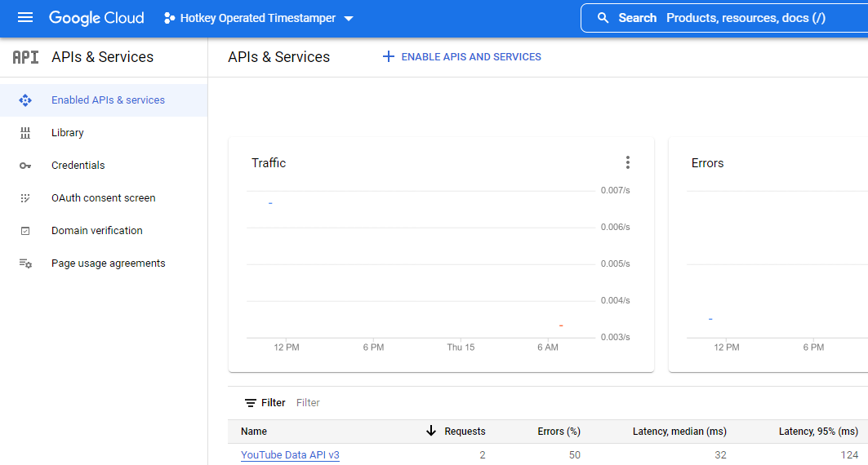Click the Credentials key icon
Image resolution: width=868 pixels, height=465 pixels.
click(25, 166)
